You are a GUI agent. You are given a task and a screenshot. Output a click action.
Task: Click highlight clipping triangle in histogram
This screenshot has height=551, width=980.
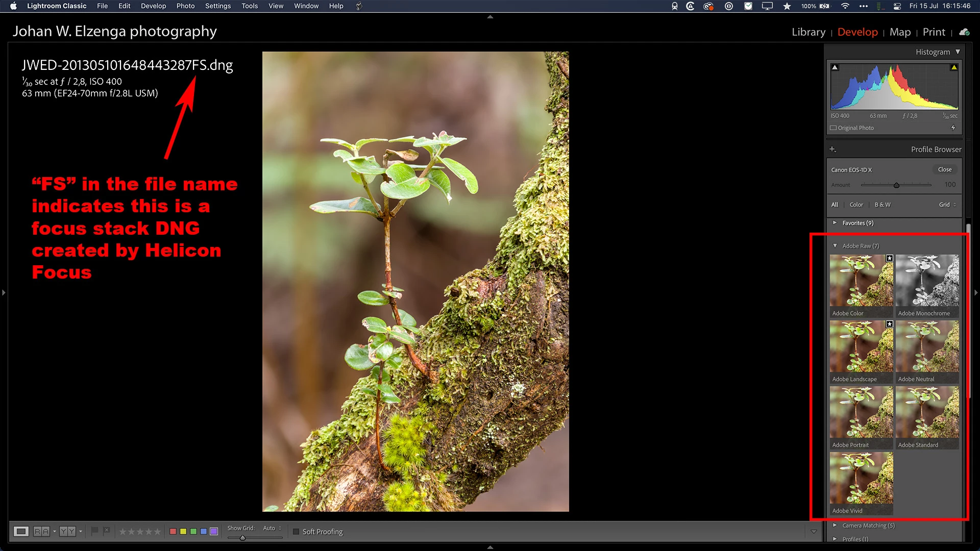[x=953, y=67]
